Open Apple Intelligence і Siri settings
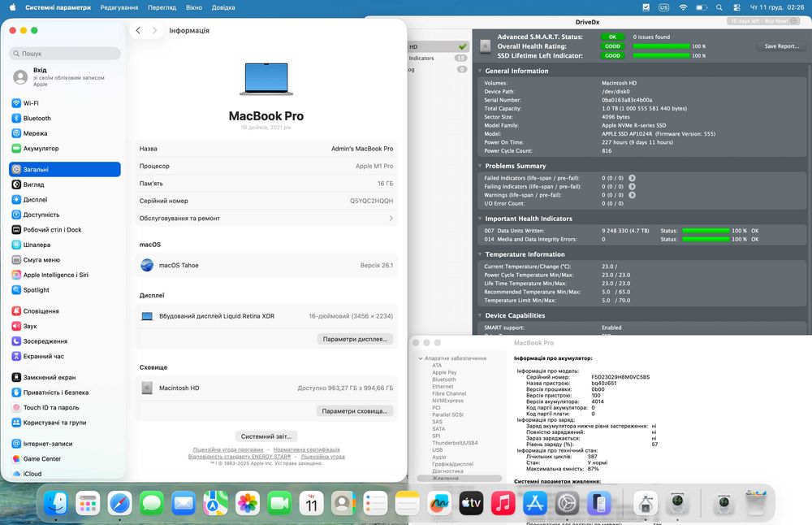Viewport: 812px width, 525px height. pos(65,275)
